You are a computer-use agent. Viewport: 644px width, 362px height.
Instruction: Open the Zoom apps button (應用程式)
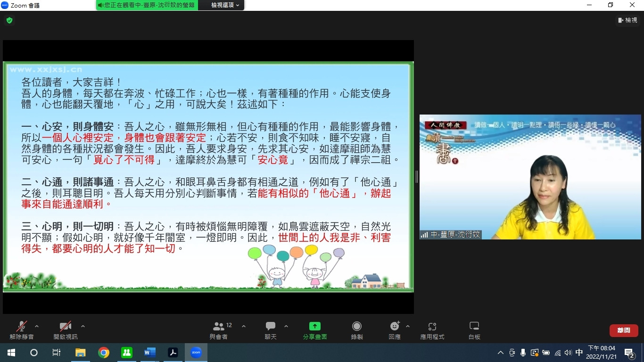(432, 329)
